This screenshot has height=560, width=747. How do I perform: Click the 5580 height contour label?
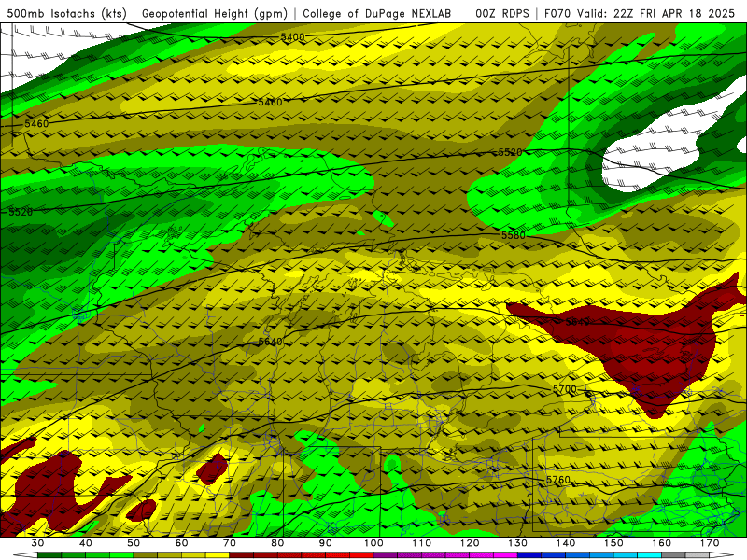513,235
